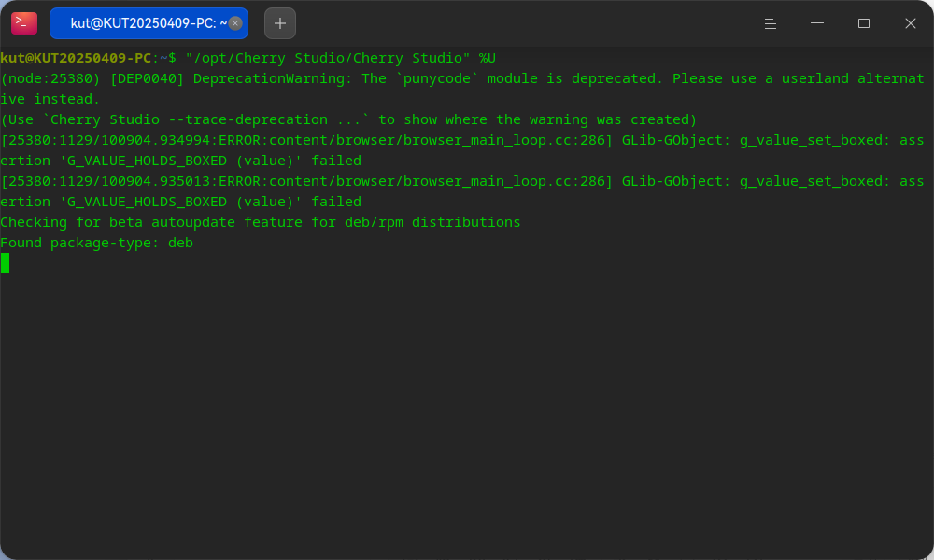Click the %U argument in the command

(488, 58)
